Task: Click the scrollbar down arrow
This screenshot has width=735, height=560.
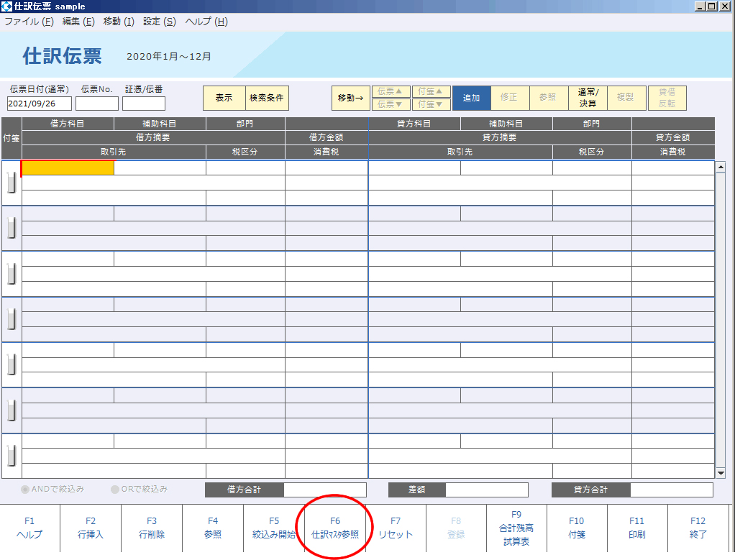Action: 721,473
